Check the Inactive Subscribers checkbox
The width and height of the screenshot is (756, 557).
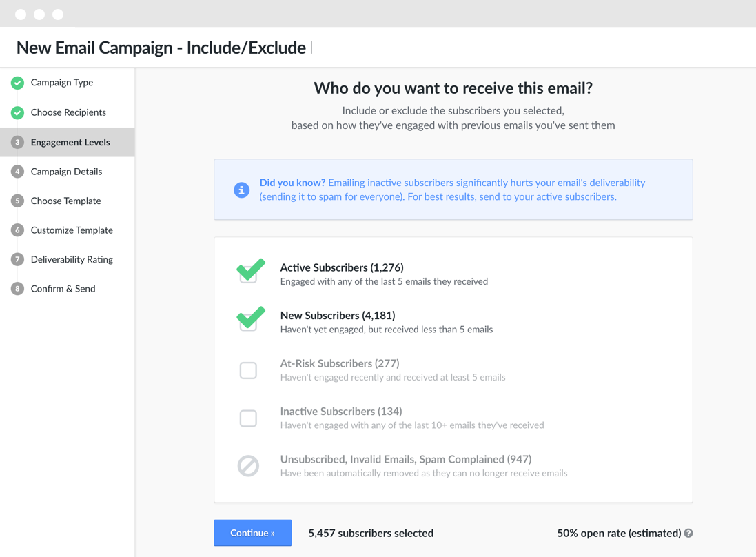248,418
